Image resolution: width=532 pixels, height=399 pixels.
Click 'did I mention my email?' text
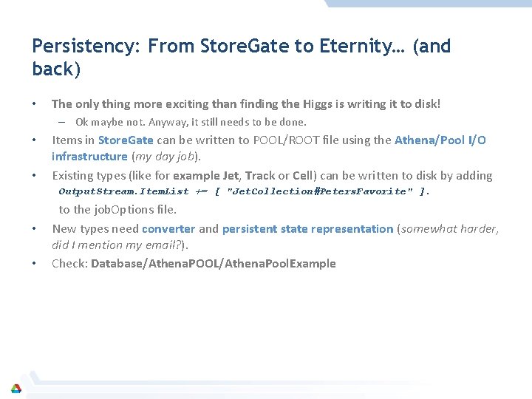coord(116,245)
